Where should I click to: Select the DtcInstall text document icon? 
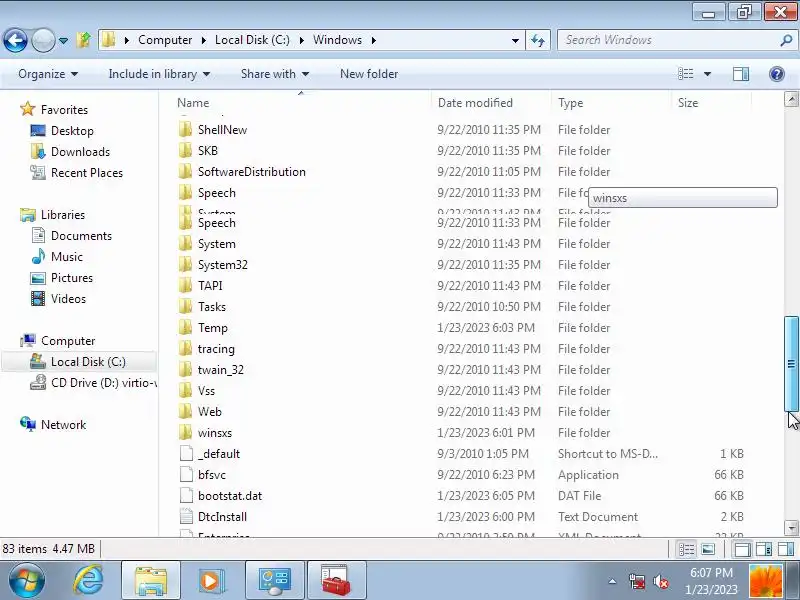[186, 516]
